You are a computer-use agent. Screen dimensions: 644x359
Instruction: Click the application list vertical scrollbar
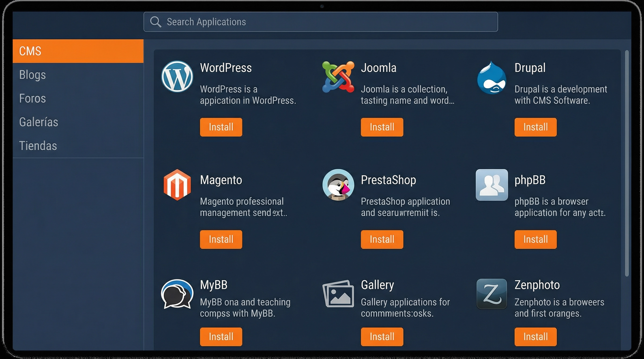pyautogui.click(x=627, y=163)
